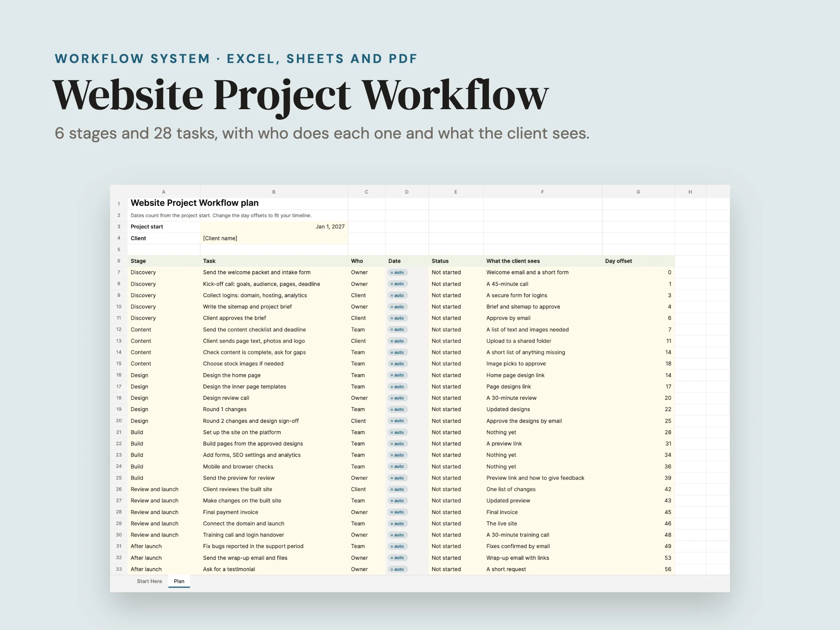
Task: Click 'Upload to a shared folder' cell
Action: tap(543, 341)
